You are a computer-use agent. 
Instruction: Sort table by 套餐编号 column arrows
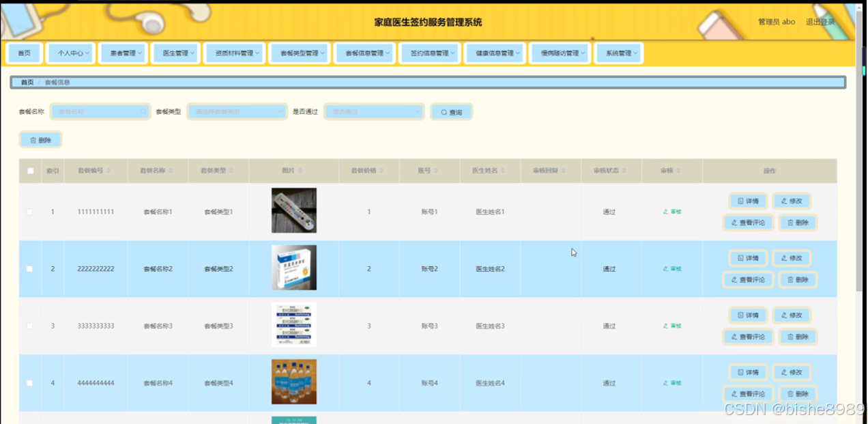[x=109, y=171]
